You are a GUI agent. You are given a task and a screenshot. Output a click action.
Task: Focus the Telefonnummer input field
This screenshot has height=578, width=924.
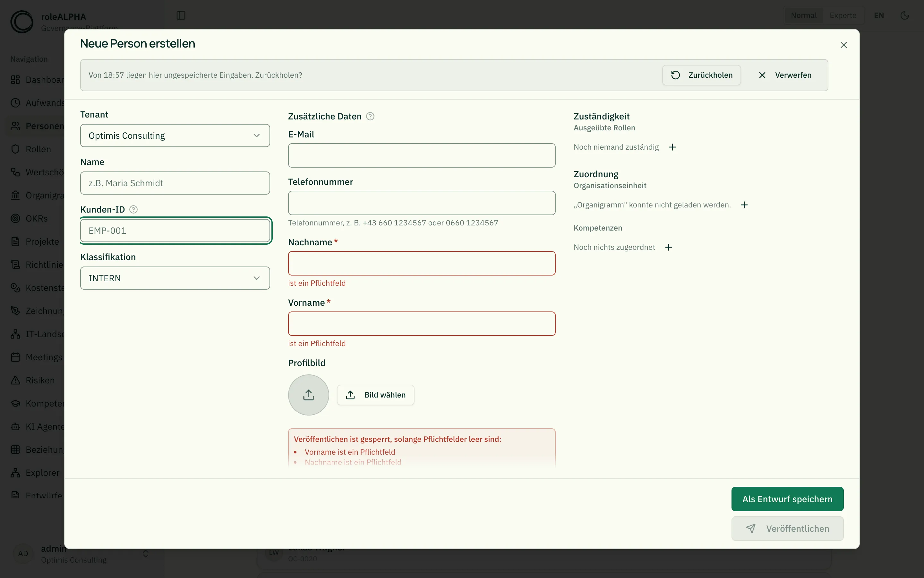coord(422,203)
